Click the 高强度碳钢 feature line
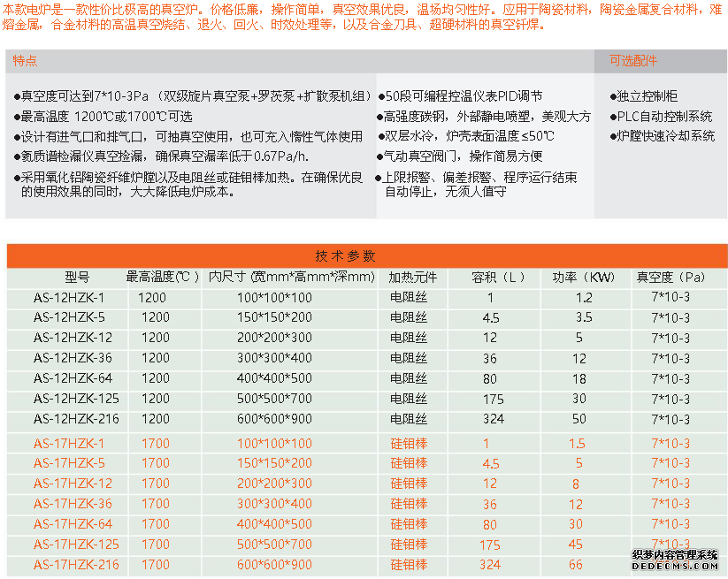The width and height of the screenshot is (728, 579). (x=484, y=116)
